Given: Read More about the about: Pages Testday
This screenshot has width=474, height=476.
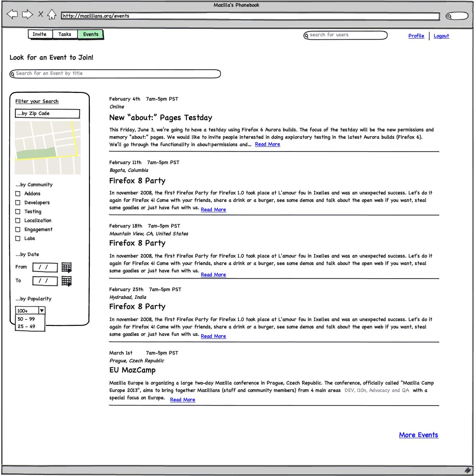Looking at the screenshot, I should (268, 144).
